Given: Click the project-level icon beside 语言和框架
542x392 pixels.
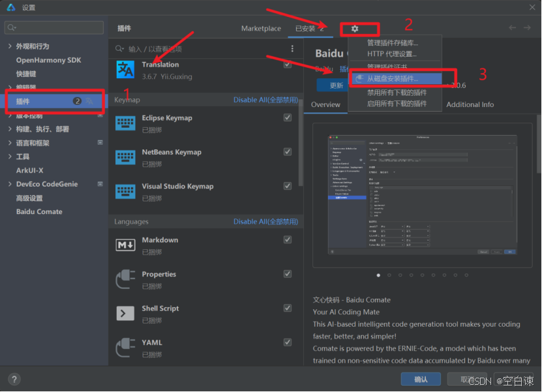Looking at the screenshot, I should pos(100,142).
